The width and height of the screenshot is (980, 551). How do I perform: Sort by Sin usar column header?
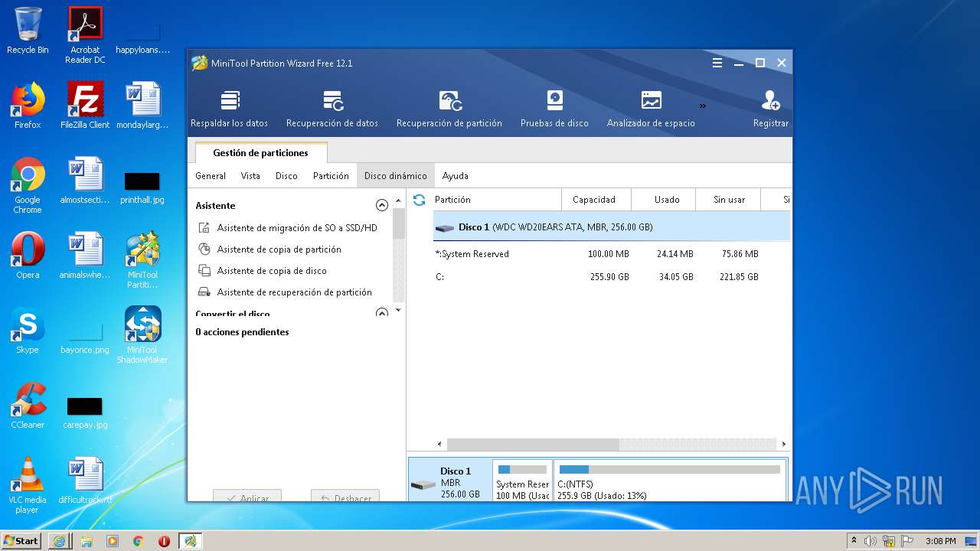(728, 200)
